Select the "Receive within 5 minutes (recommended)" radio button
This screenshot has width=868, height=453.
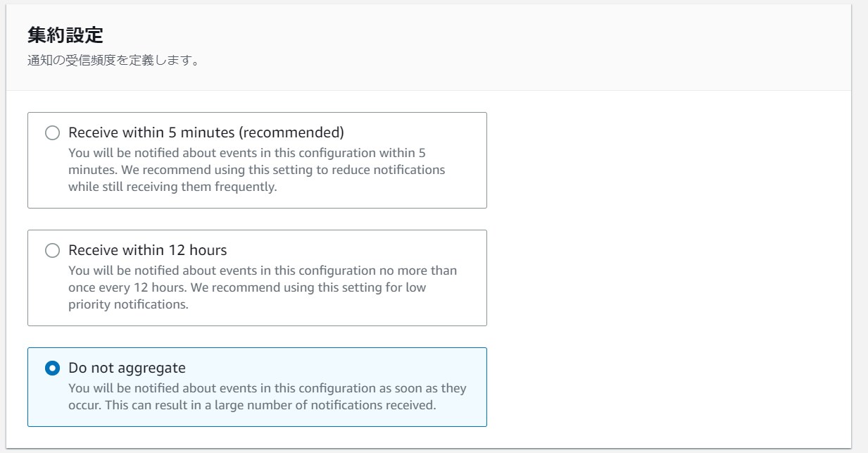pyautogui.click(x=52, y=132)
